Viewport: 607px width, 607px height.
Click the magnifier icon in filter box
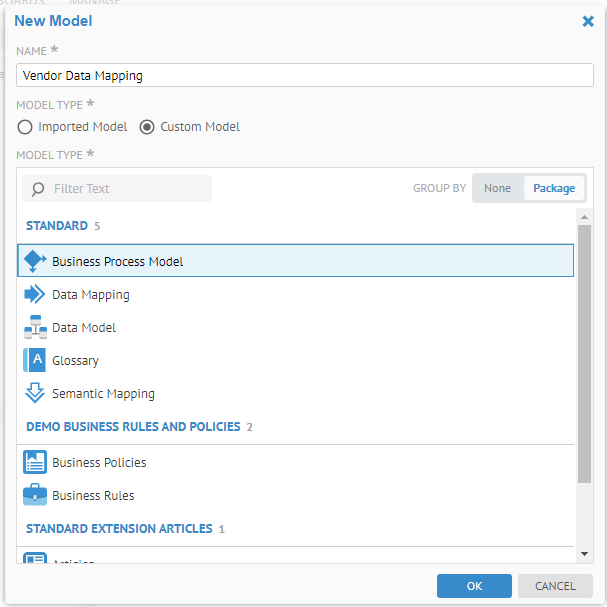(x=38, y=189)
